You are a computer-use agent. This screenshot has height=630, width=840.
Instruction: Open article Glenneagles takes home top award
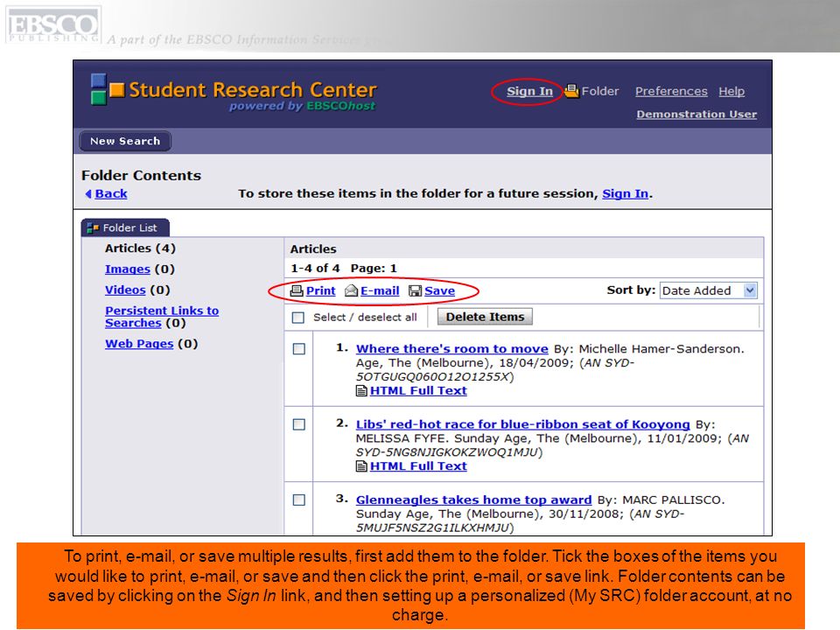473,500
